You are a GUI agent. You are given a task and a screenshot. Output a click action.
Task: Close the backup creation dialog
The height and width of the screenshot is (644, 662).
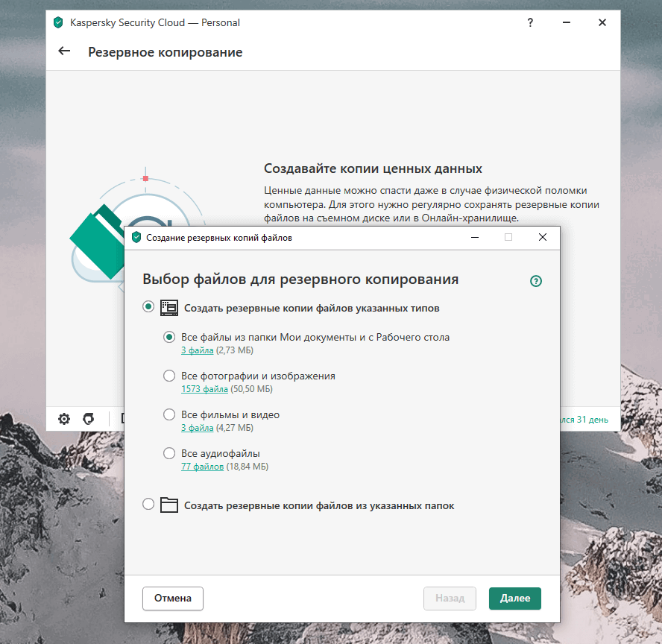tap(543, 238)
